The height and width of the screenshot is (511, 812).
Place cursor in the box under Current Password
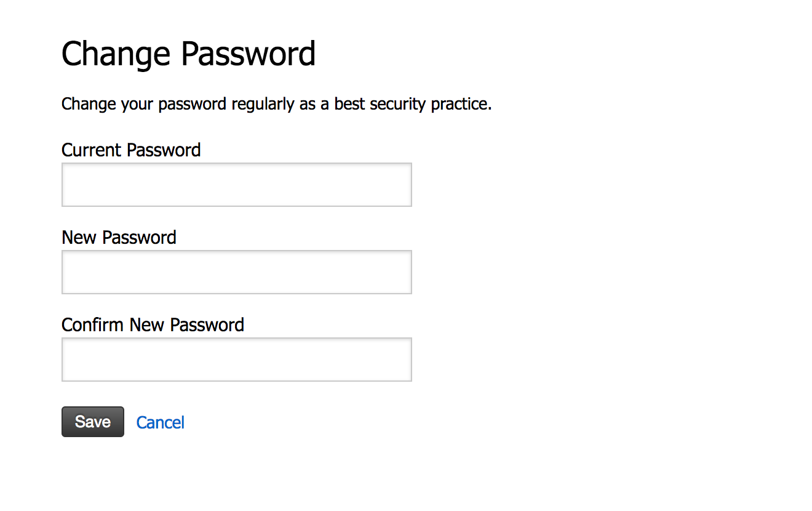point(237,185)
